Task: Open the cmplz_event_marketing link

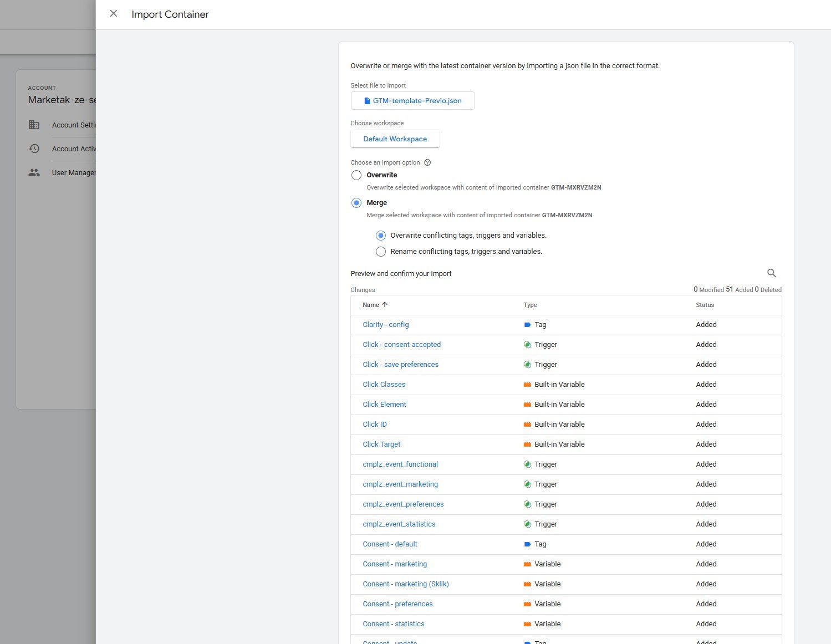Action: [400, 484]
